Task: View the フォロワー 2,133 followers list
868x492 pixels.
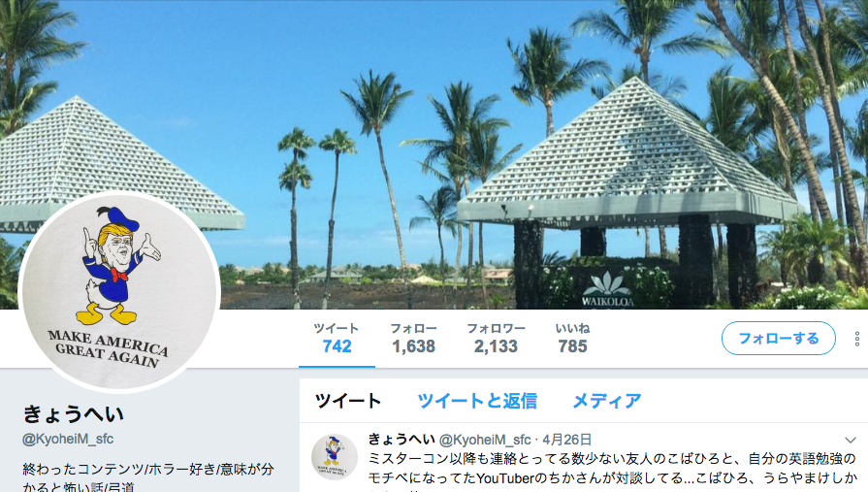Action: pos(496,338)
